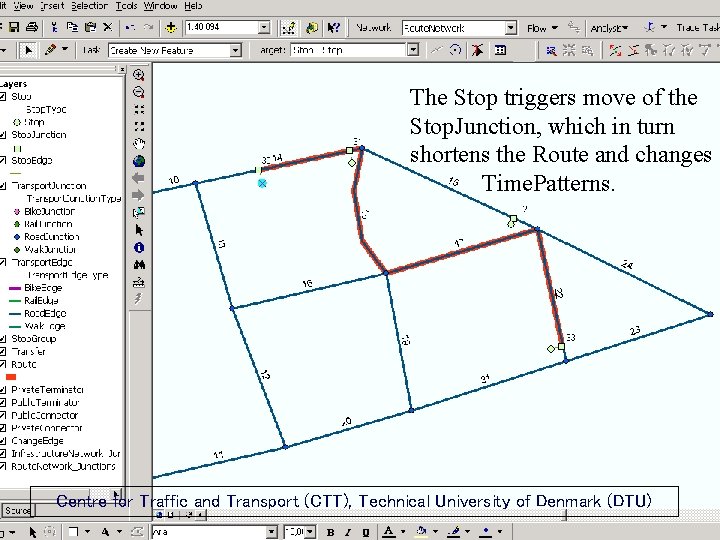Screen dimensions: 720x540
Task: Click the Fixed Zoom In icon
Action: click(x=139, y=109)
